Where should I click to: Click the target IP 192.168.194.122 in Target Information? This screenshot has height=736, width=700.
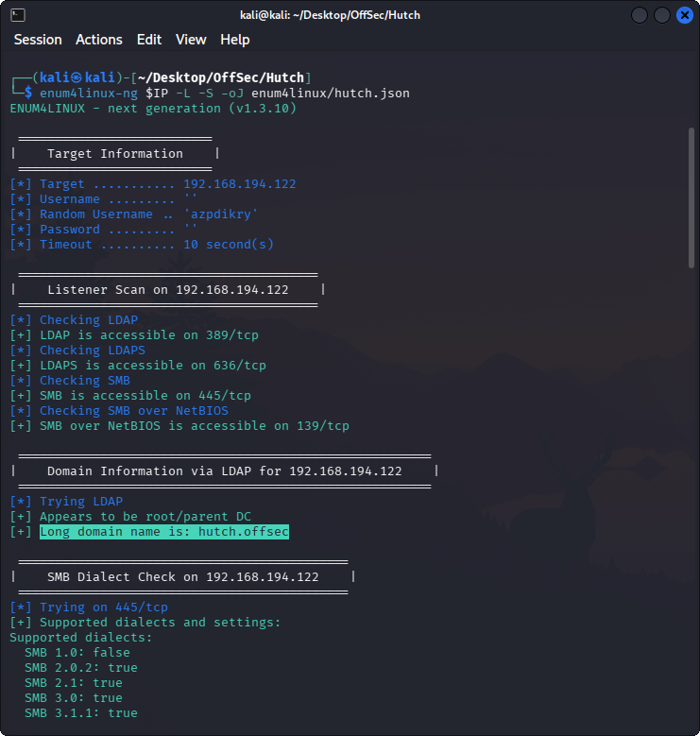tap(240, 184)
